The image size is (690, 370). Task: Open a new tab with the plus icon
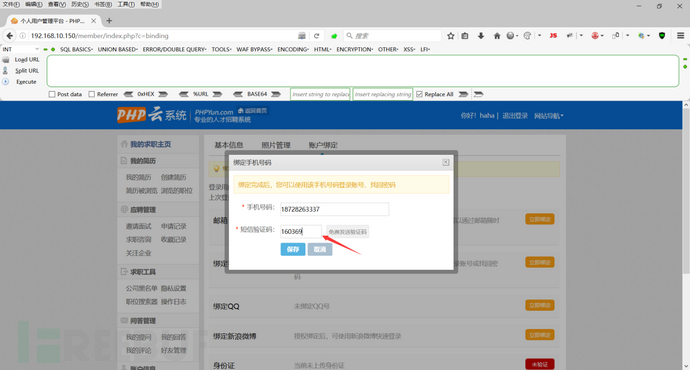pyautogui.click(x=109, y=21)
